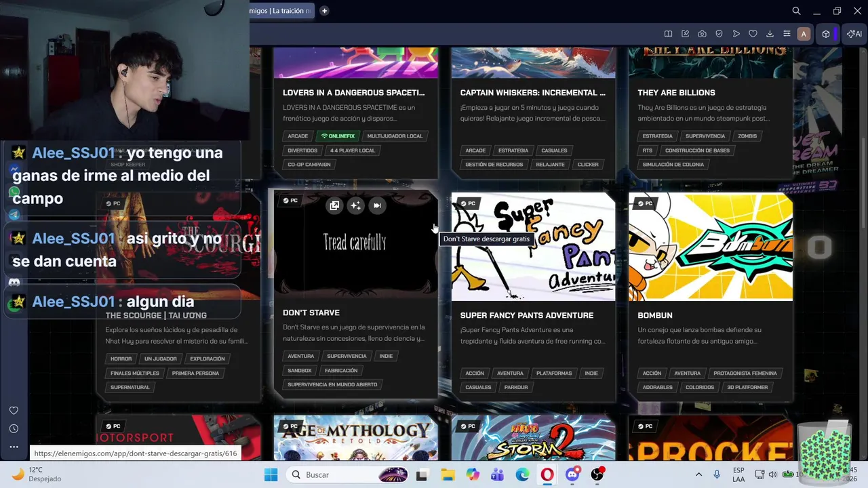
Task: Open the Naruto Storm 2 cover image
Action: (x=534, y=439)
